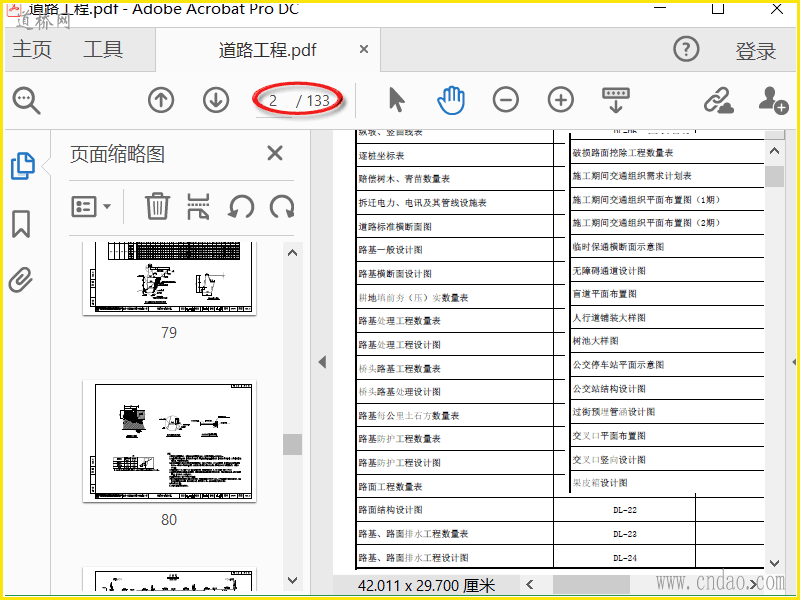Screen dimensions: 800x600
Task: Open the bookmarks panel icon
Action: click(x=21, y=224)
